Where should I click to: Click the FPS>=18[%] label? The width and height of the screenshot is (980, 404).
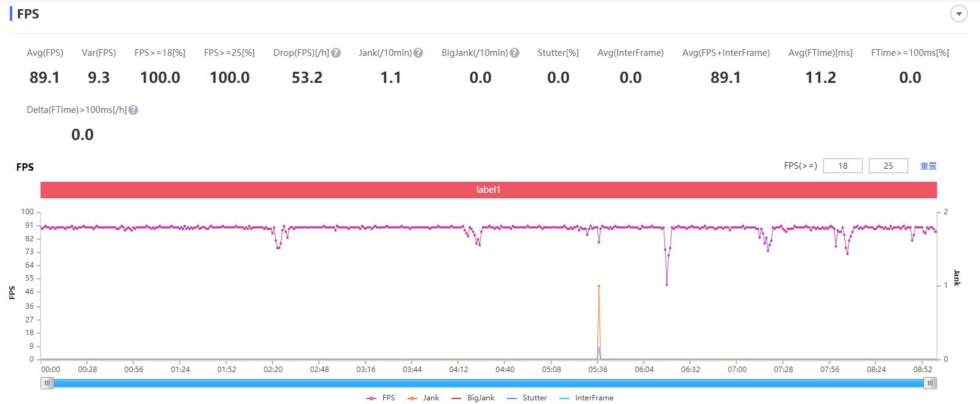[x=160, y=53]
